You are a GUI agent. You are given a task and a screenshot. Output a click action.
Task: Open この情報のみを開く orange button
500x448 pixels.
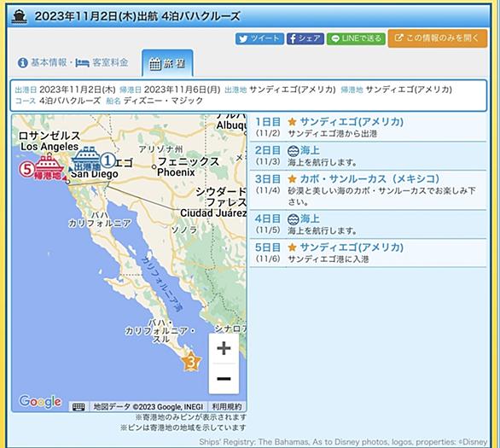click(x=438, y=38)
